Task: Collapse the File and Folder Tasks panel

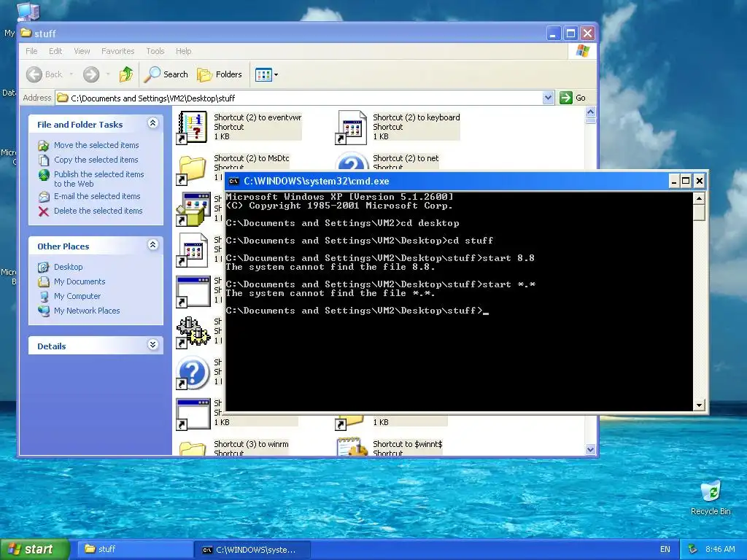Action: pos(153,123)
